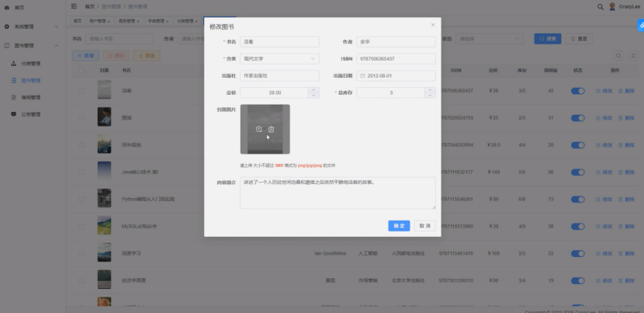Open the CrazyLee username menu

(x=629, y=7)
